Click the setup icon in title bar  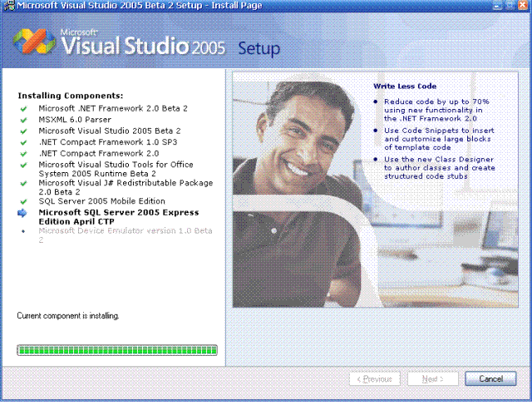click(x=9, y=6)
